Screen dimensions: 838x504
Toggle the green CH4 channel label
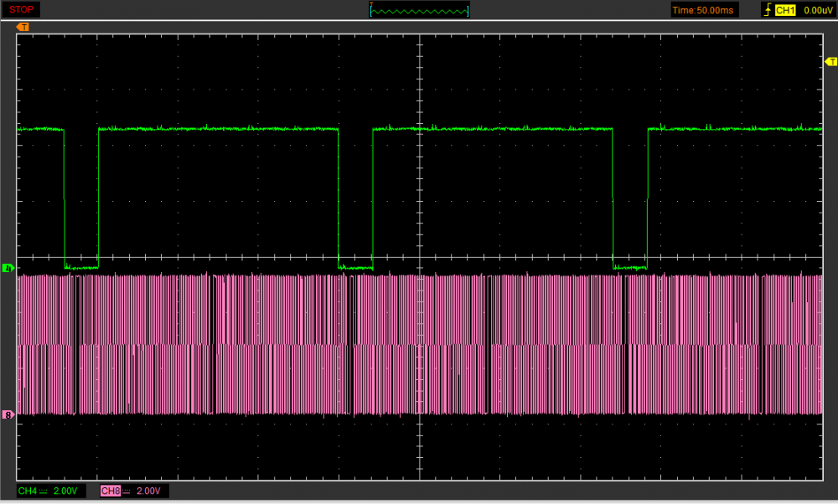27,491
